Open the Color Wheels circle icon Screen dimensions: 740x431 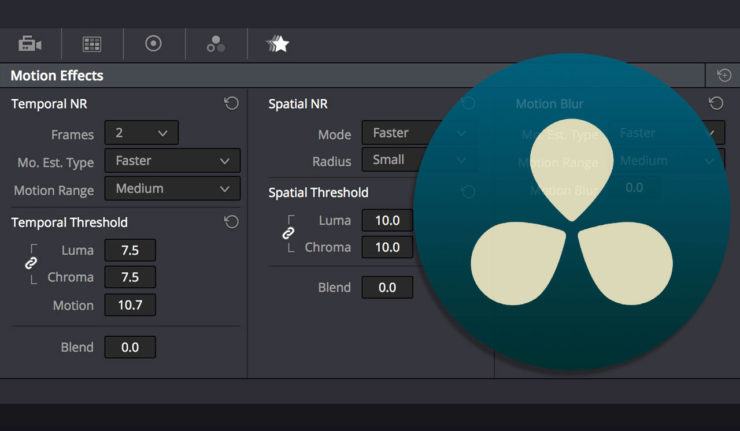(153, 44)
